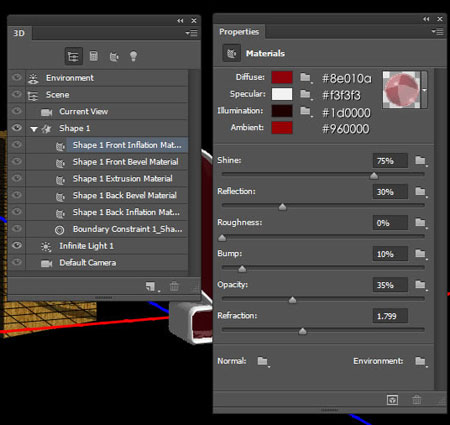This screenshot has height=425, width=450.
Task: Click the Materials icon in Properties header
Action: point(231,53)
